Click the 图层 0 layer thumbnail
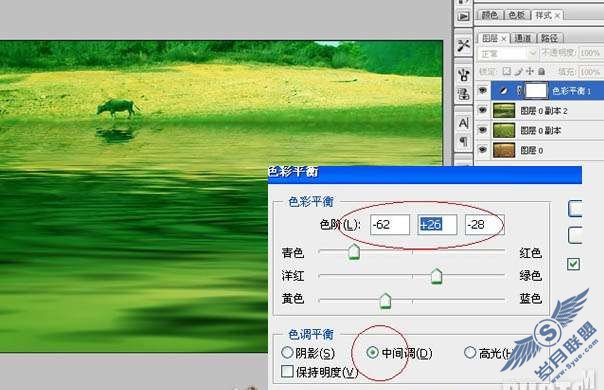 pyautogui.click(x=504, y=150)
